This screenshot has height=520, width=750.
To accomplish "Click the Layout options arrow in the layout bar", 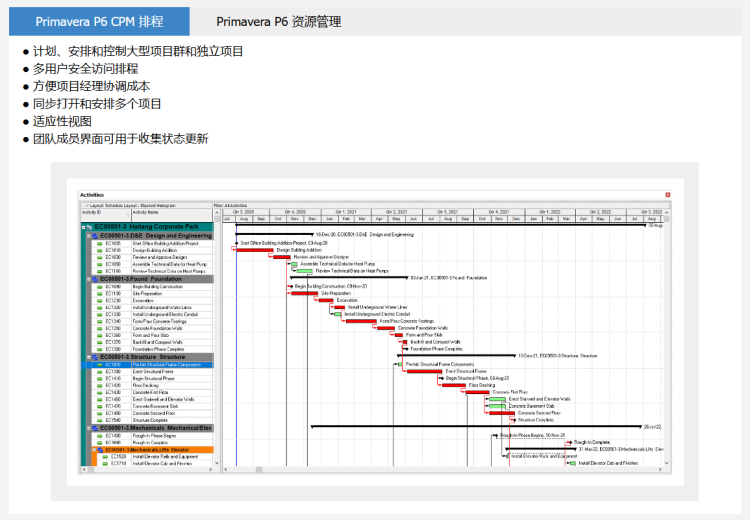I will [x=87, y=206].
